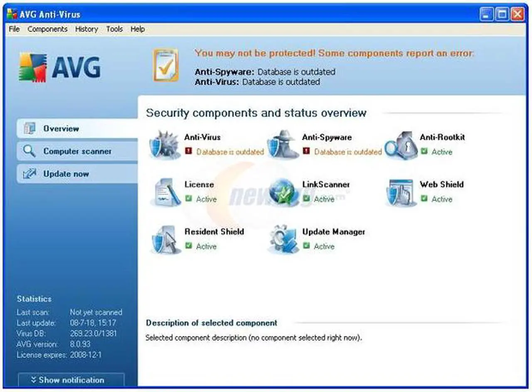Select the License component label

point(199,185)
